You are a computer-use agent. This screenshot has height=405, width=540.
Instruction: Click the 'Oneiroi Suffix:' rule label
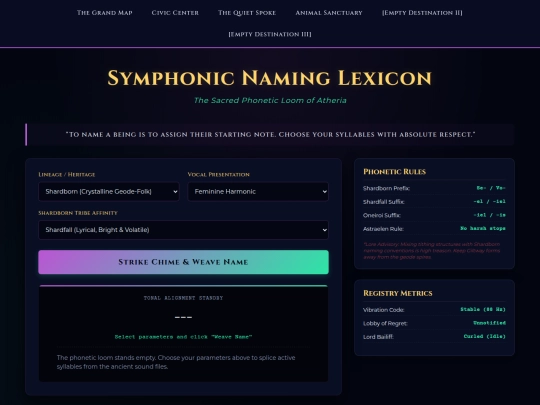point(382,215)
